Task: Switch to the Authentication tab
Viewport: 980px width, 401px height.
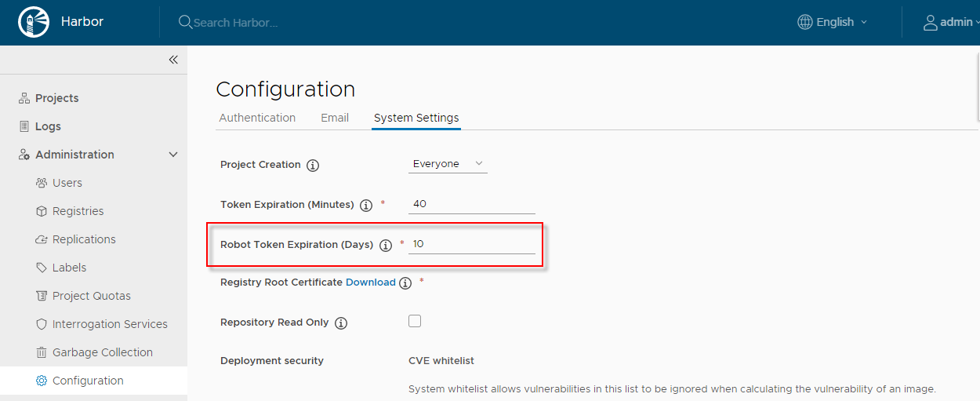Action: click(257, 118)
